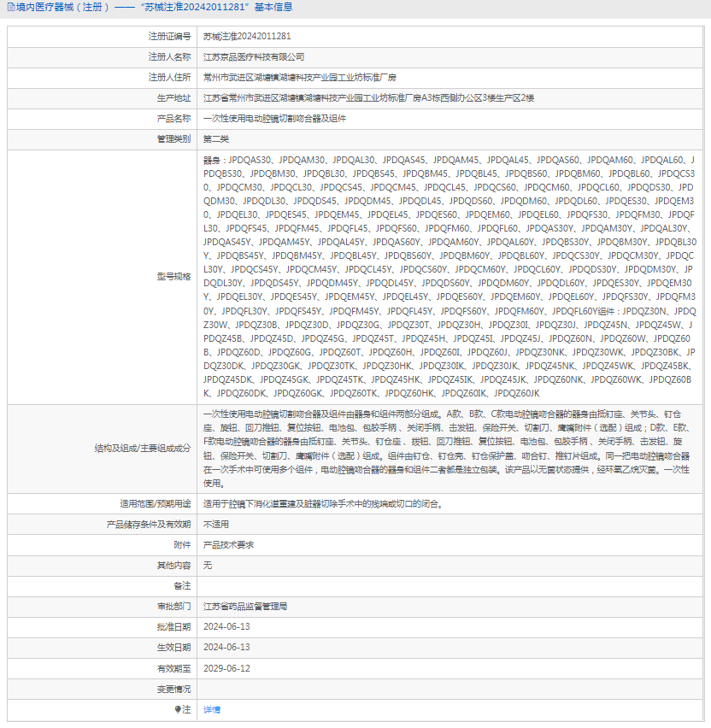Screen dimensions: 711x728
Task: Select the 无 value in 其他内容 row
Action: 208,565
